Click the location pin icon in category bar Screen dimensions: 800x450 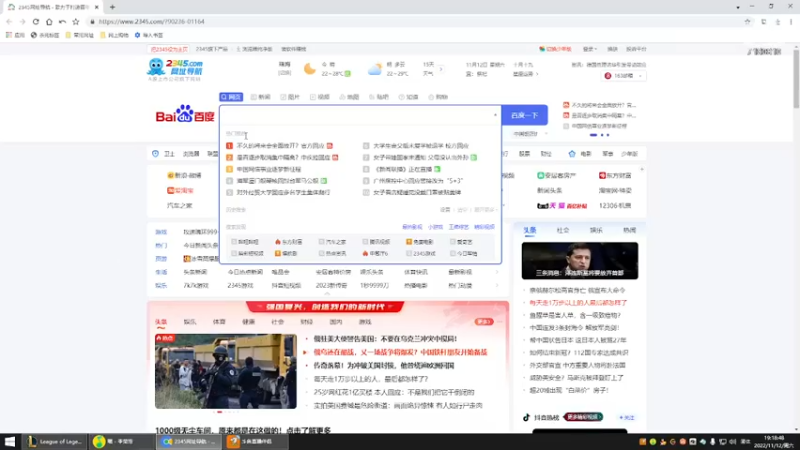click(x=156, y=154)
